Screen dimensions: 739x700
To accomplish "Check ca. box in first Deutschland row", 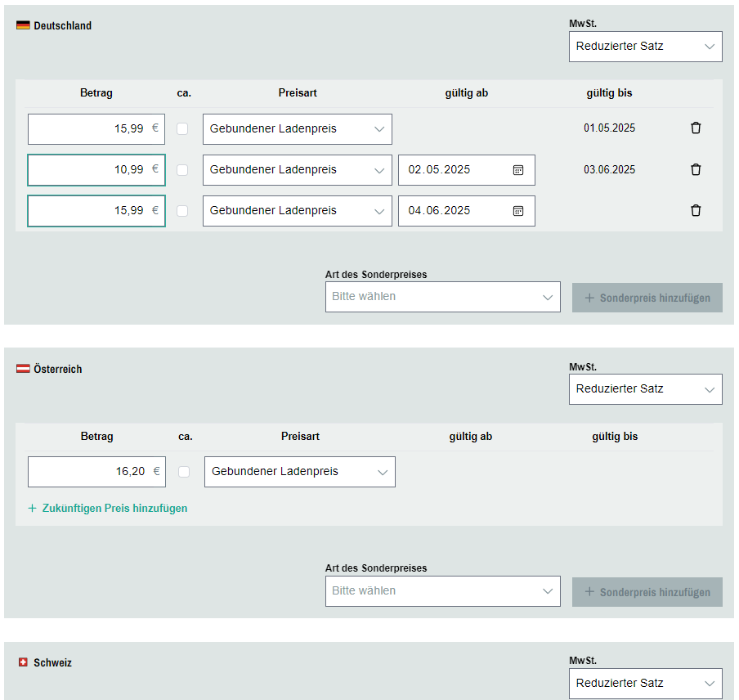I will [x=182, y=128].
